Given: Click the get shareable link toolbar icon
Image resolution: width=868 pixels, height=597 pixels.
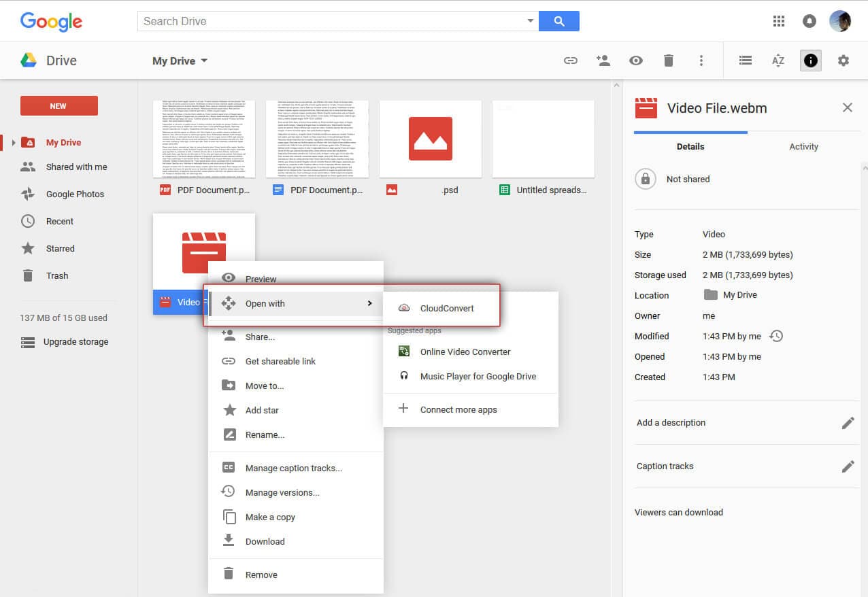Looking at the screenshot, I should (x=571, y=61).
